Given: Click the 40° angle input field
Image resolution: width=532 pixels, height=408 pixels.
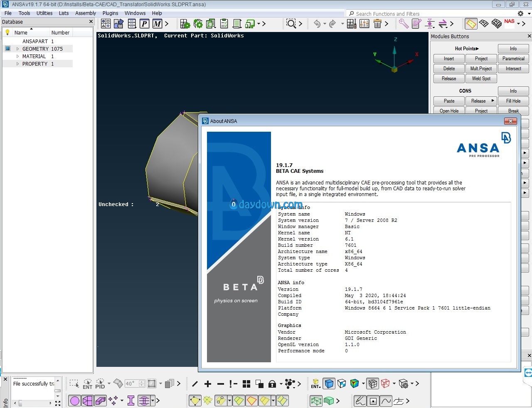Looking at the screenshot, I should (x=132, y=383).
